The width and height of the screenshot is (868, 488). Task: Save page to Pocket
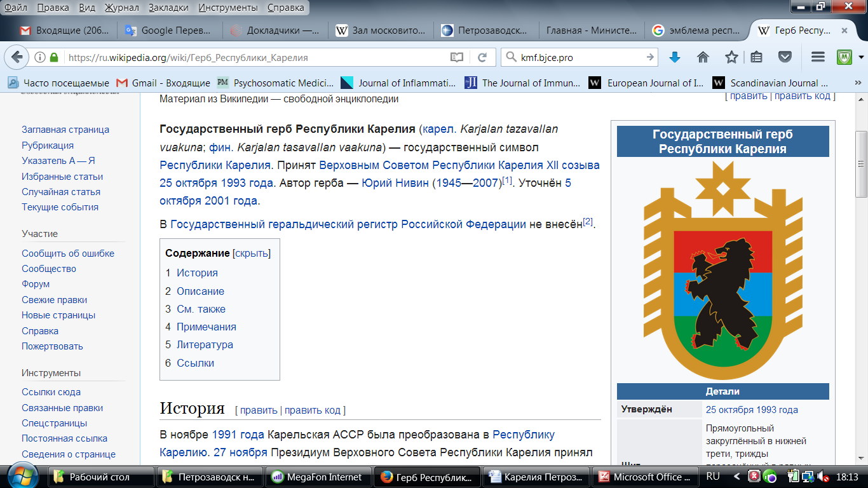coord(785,57)
